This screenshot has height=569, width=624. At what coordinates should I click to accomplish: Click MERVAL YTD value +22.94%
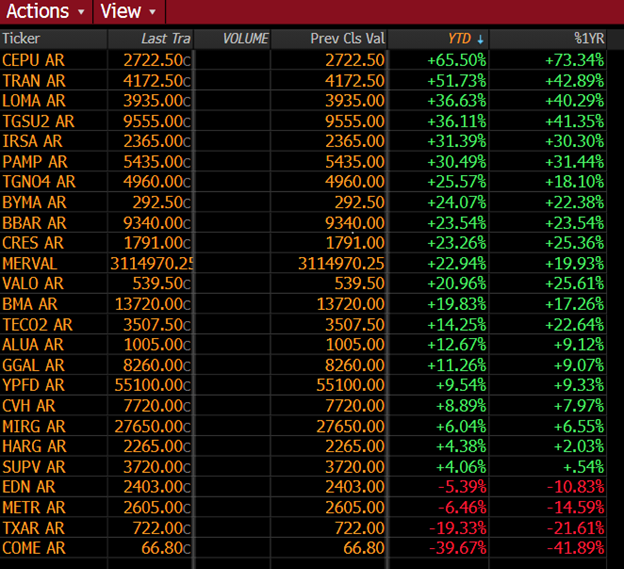(x=457, y=263)
